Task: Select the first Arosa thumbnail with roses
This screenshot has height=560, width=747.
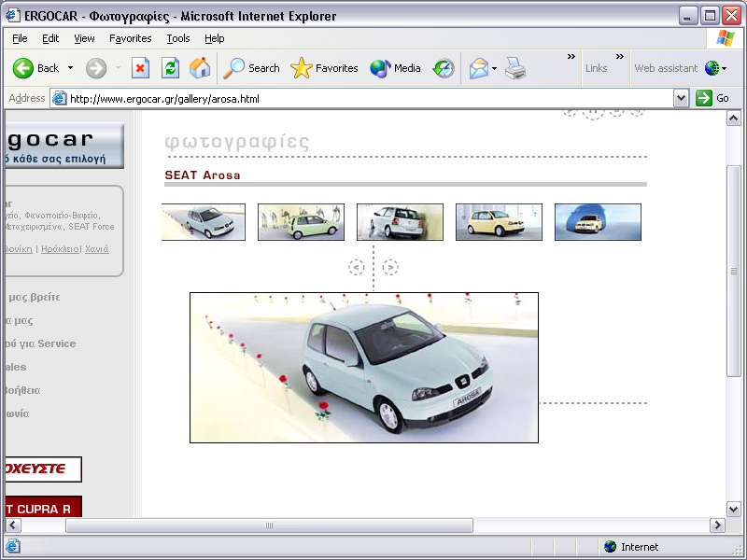Action: pyautogui.click(x=204, y=222)
